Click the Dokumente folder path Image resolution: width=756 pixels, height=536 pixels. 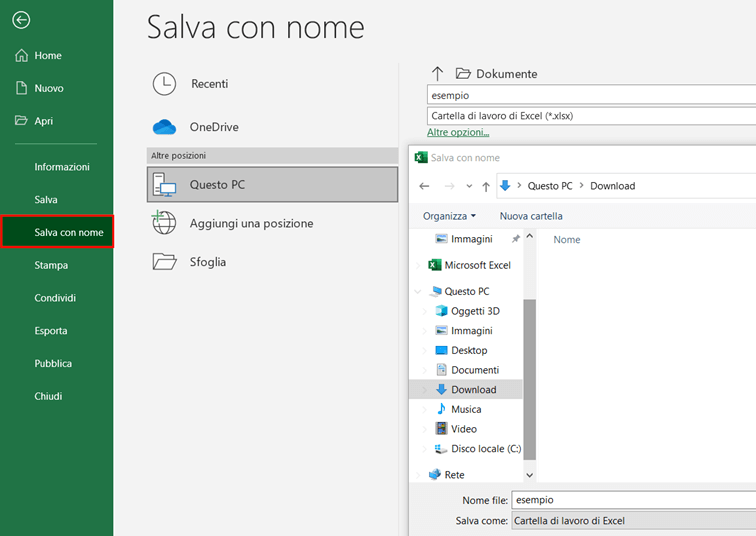click(497, 74)
